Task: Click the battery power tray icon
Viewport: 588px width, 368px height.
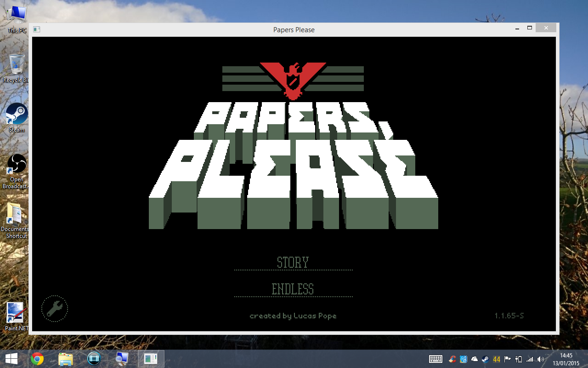Action: click(x=519, y=359)
